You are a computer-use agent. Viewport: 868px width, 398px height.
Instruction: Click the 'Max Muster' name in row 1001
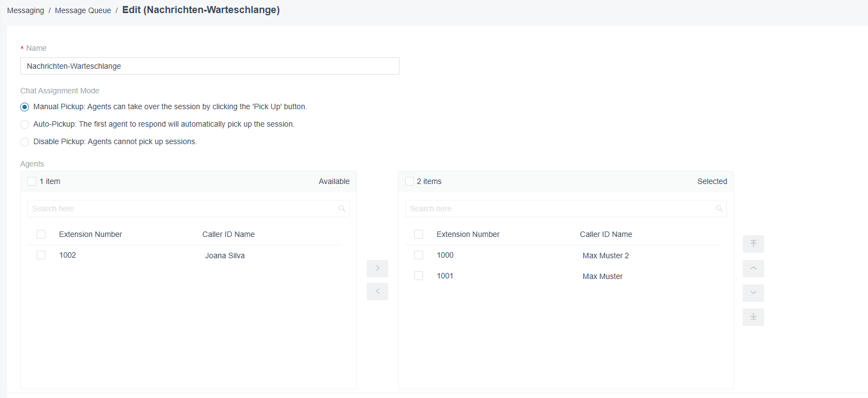602,276
